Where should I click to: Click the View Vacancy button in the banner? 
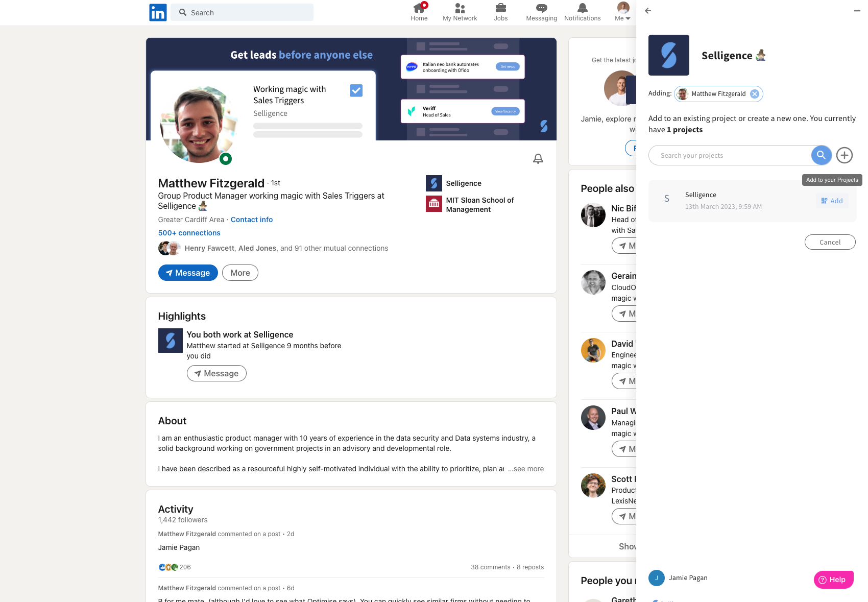[x=505, y=111]
